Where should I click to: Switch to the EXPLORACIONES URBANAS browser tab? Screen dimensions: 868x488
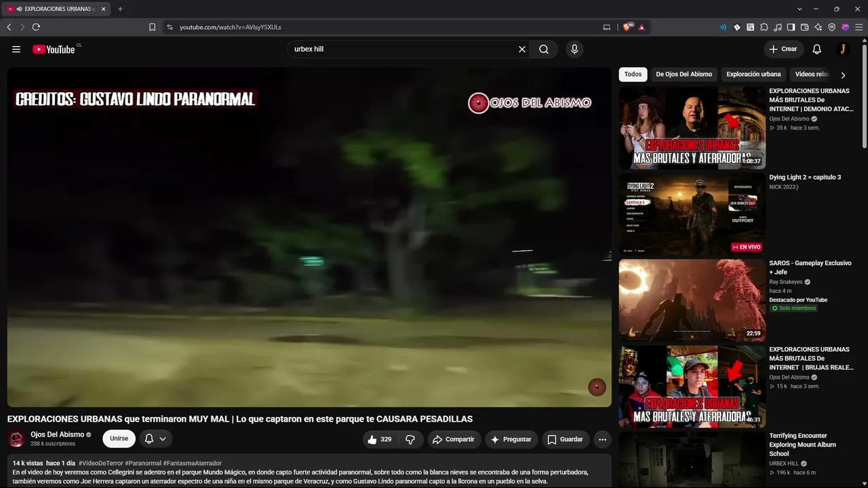56,9
